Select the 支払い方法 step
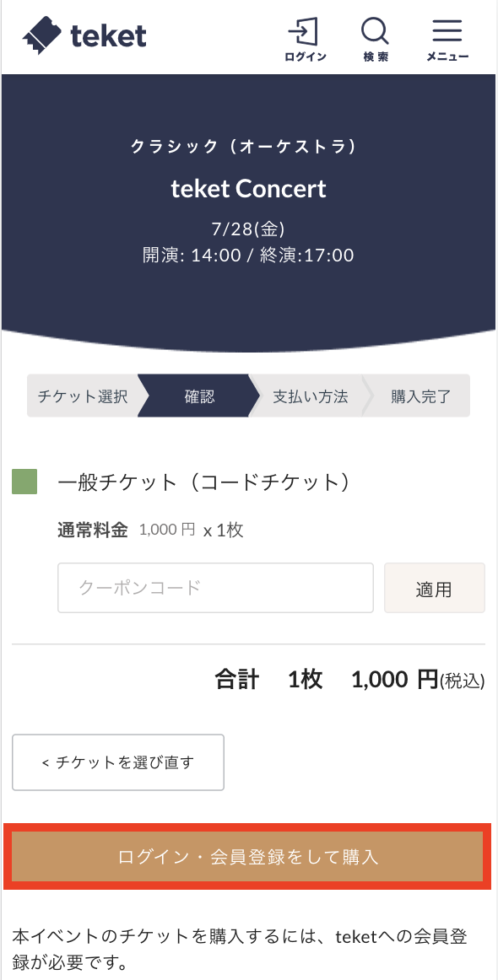This screenshot has height=980, width=498. coord(311,396)
